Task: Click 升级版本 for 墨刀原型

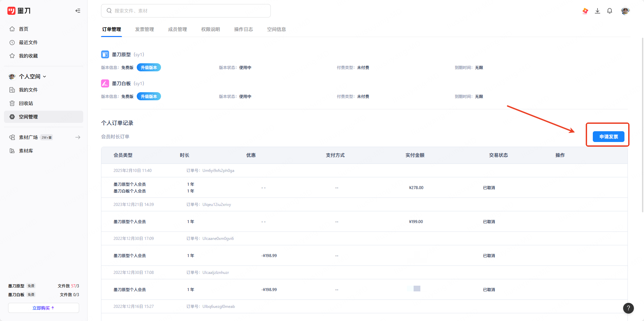Action: point(149,68)
